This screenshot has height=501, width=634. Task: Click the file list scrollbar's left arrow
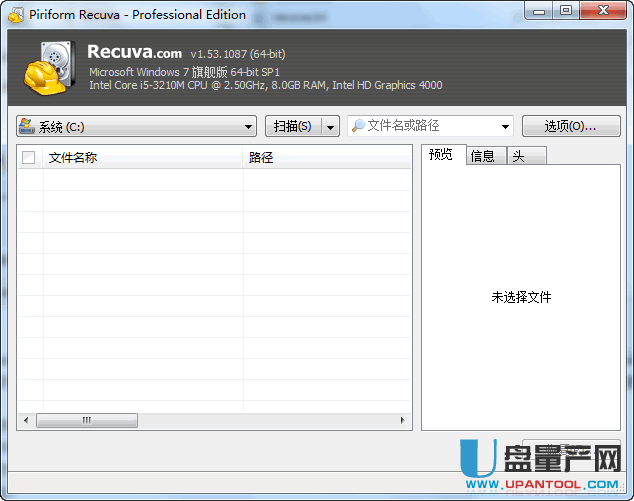click(x=25, y=421)
